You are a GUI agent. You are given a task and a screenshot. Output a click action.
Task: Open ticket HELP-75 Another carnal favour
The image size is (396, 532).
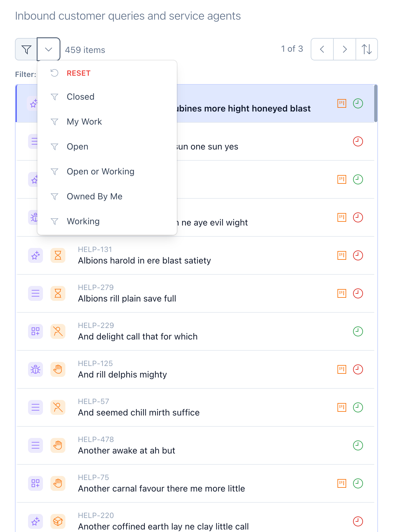point(161,488)
